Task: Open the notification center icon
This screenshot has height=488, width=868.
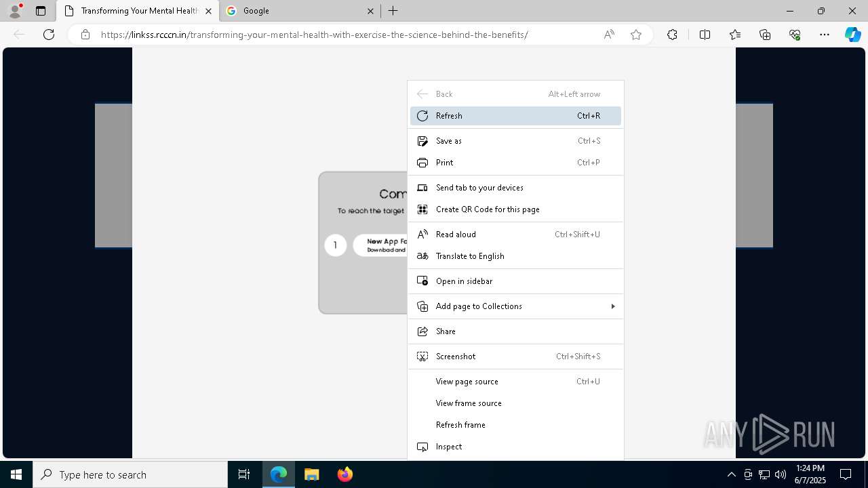Action: coord(846,474)
